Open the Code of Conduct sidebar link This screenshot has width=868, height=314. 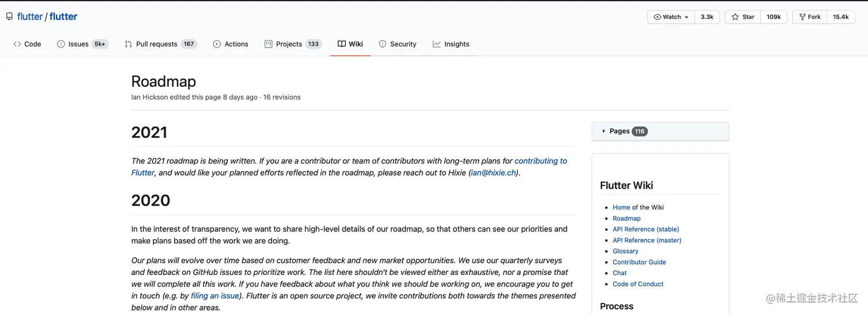638,284
